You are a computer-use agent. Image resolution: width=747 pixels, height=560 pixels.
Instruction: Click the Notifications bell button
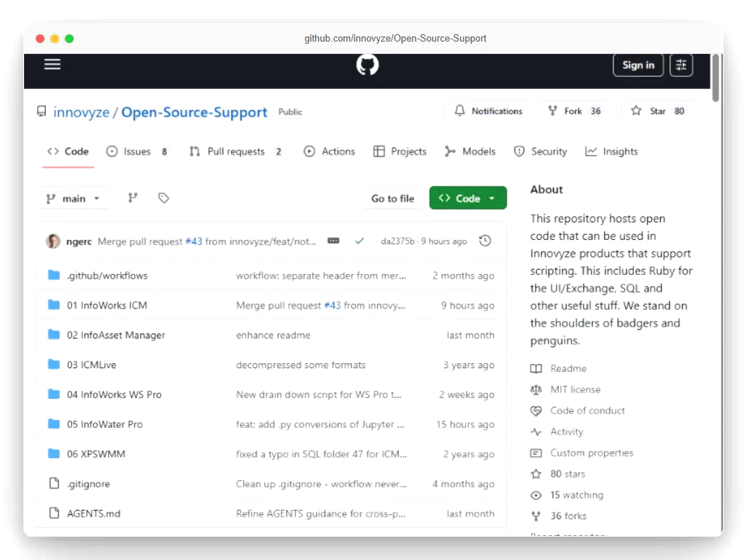click(488, 111)
